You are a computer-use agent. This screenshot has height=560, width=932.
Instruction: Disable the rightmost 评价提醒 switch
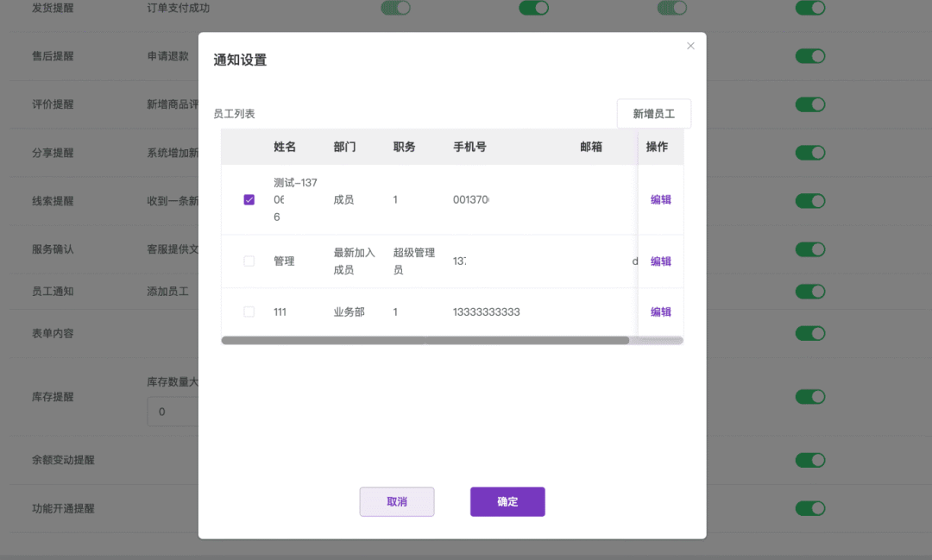point(809,104)
